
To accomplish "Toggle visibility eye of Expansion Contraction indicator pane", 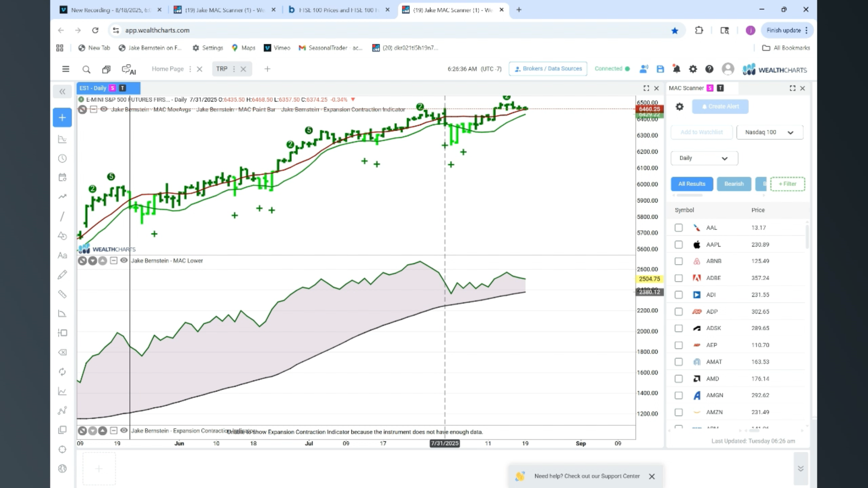I will 124,431.
